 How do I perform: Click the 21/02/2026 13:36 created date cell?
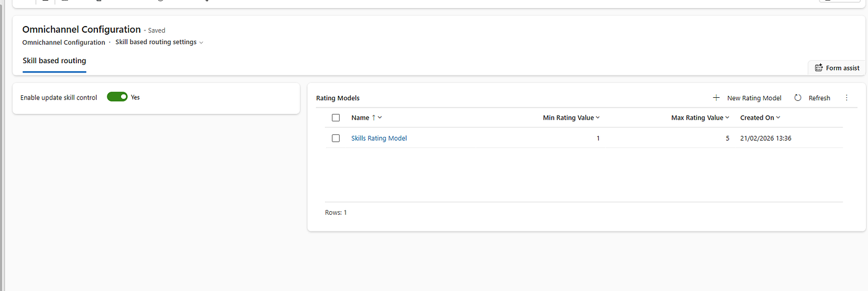766,138
